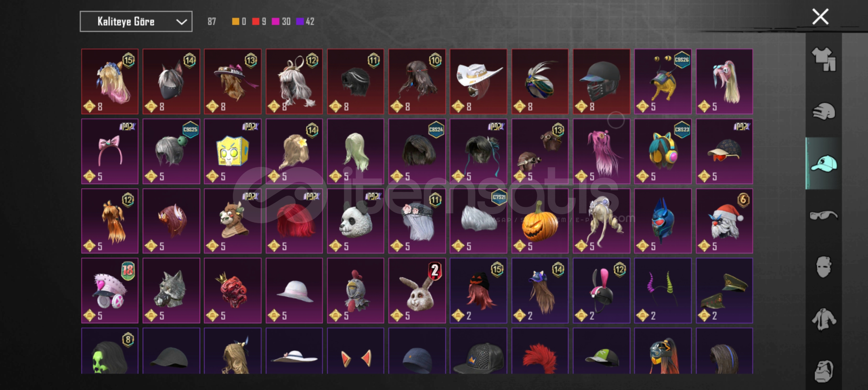Select the pink bow headband item
The height and width of the screenshot is (390, 868).
coord(110,151)
